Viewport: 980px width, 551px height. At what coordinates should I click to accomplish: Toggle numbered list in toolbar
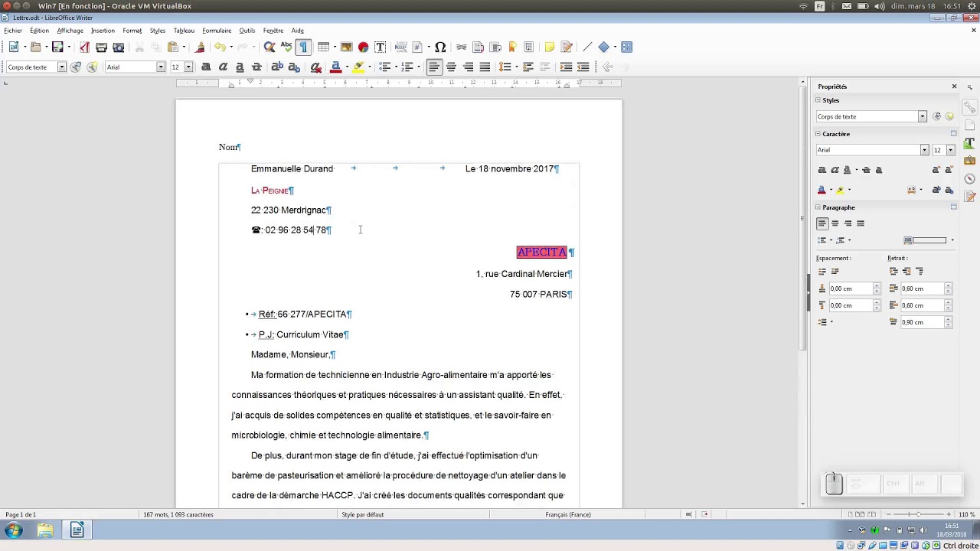click(407, 67)
